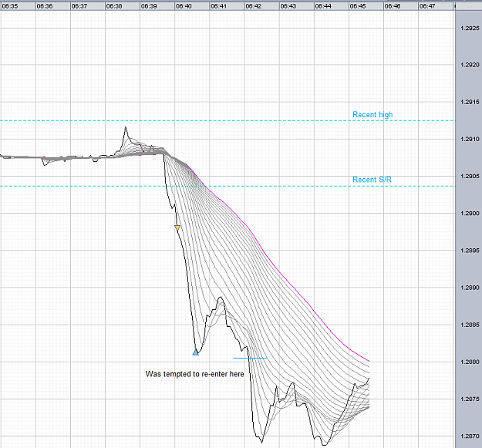Click the 08:47 time axis label
This screenshot has height=448, width=482.
(x=427, y=6)
